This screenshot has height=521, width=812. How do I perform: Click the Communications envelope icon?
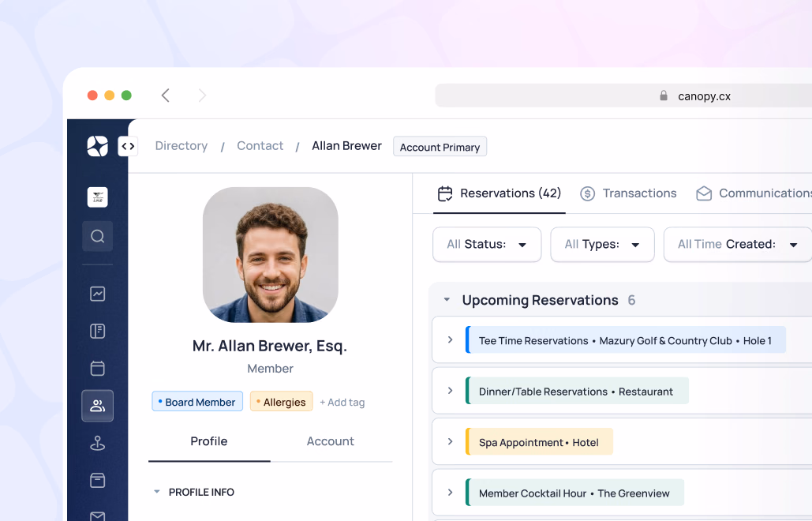704,193
